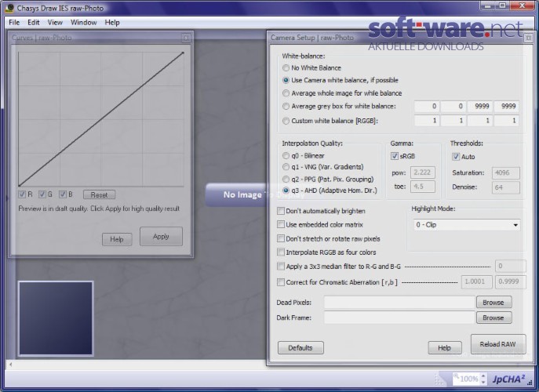Image resolution: width=539 pixels, height=392 pixels.
Task: Click chromatic aberration field 1.0001
Action: pyautogui.click(x=476, y=281)
